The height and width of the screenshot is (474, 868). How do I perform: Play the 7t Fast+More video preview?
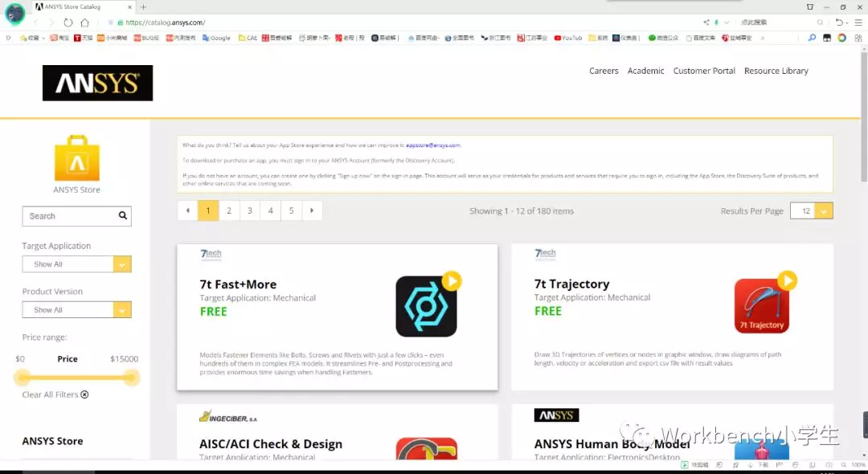click(452, 281)
